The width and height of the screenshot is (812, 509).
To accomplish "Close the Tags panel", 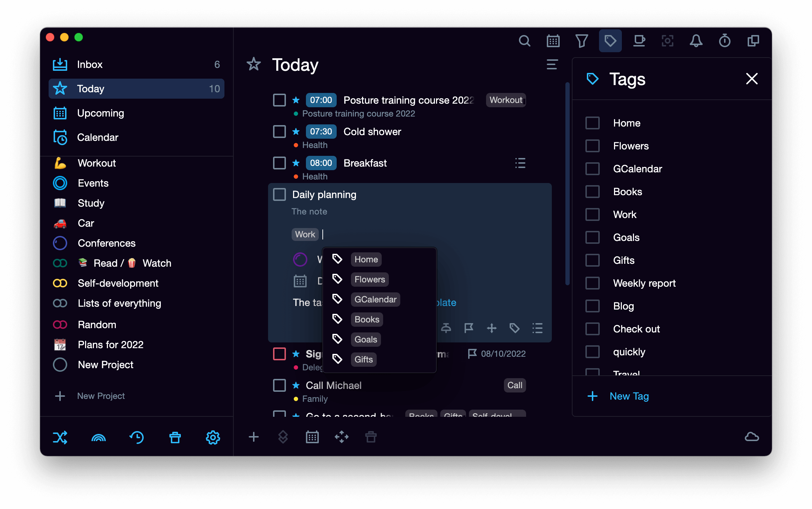I will pyautogui.click(x=752, y=79).
